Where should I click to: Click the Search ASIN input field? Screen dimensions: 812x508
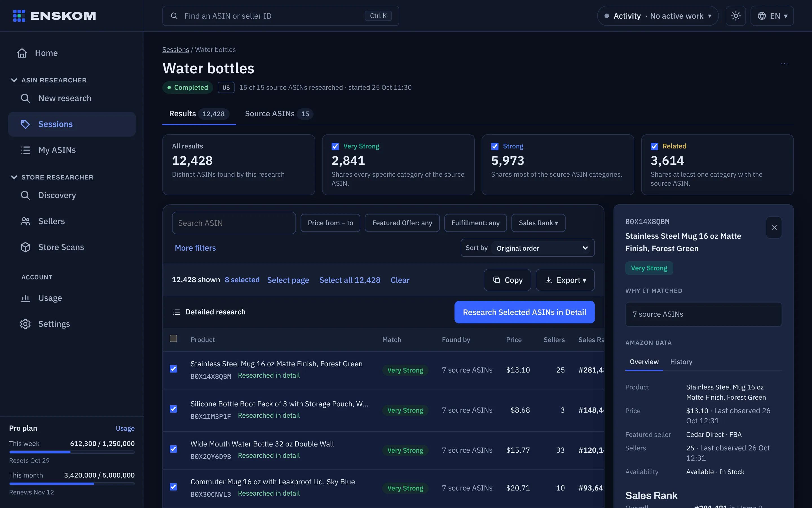234,223
